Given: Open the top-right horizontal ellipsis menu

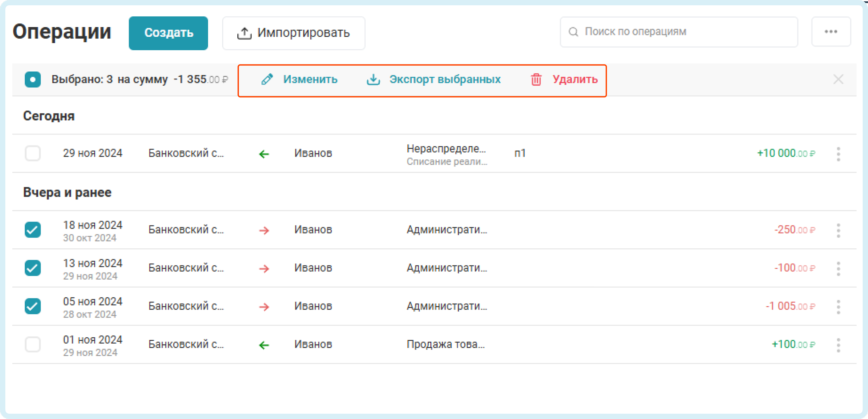Looking at the screenshot, I should (831, 32).
